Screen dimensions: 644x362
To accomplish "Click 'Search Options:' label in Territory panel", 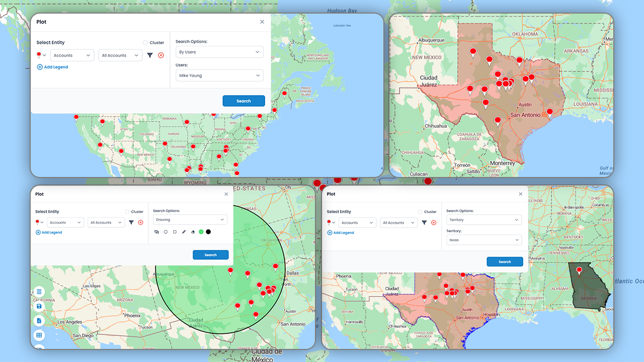I will [x=460, y=211].
